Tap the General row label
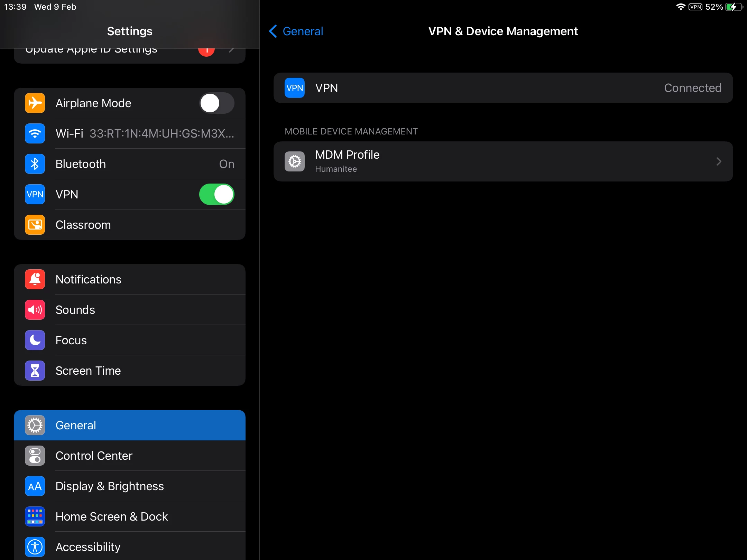 click(76, 425)
